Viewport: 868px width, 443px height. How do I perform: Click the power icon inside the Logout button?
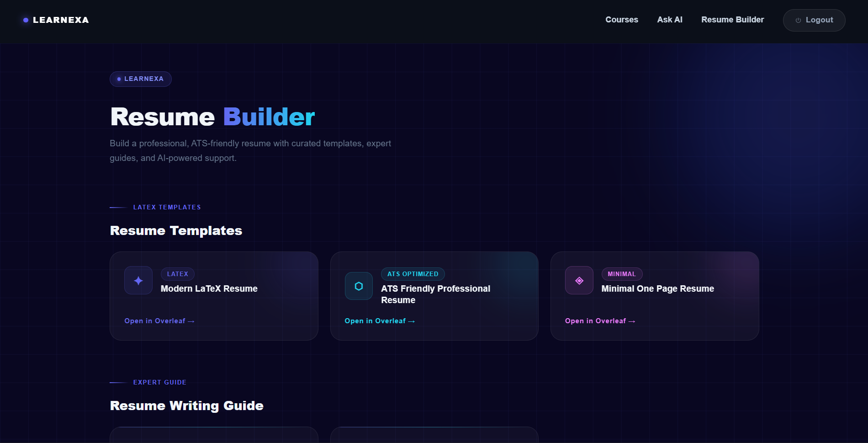[798, 20]
